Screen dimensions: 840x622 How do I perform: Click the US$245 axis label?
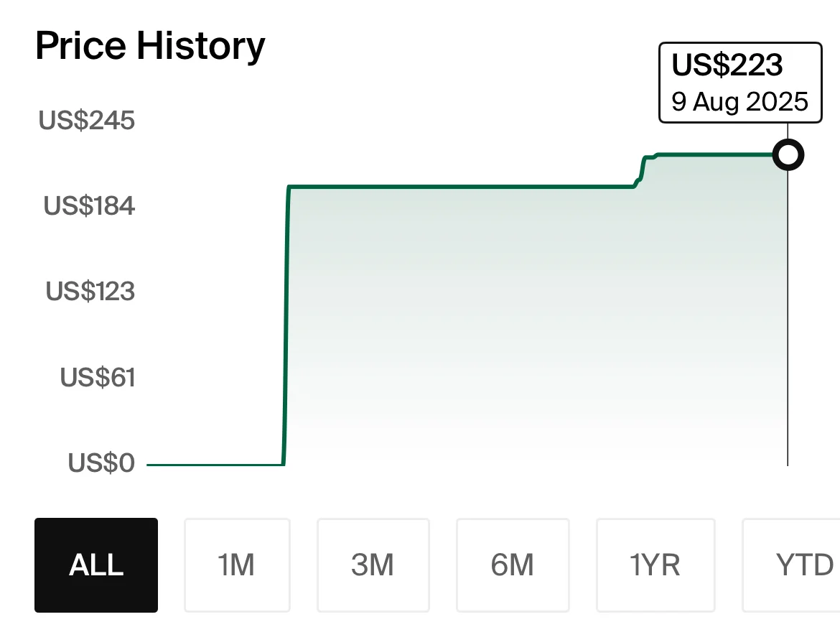[x=87, y=121]
